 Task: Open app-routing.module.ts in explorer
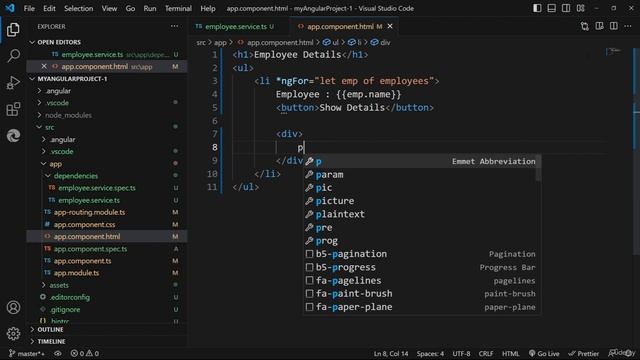click(x=107, y=212)
